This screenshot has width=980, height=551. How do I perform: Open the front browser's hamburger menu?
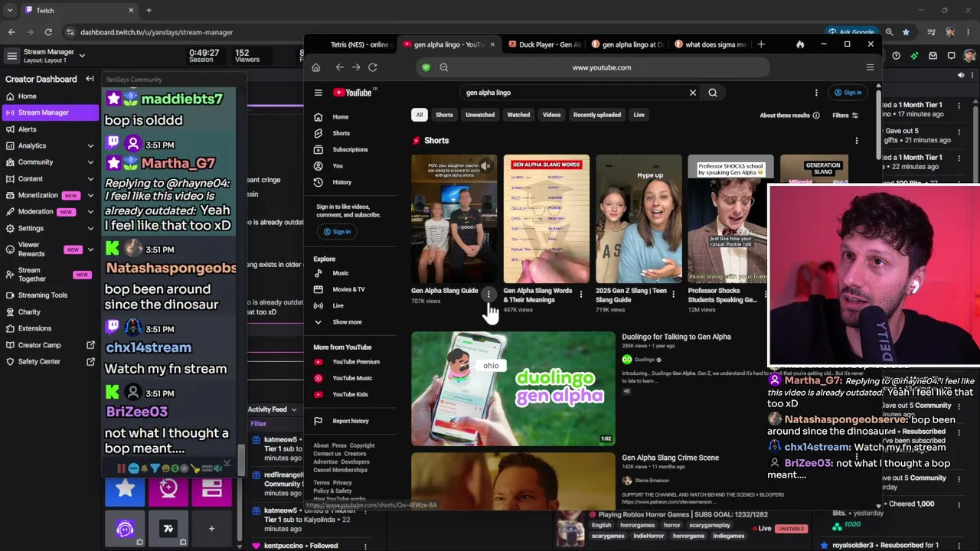click(x=870, y=67)
